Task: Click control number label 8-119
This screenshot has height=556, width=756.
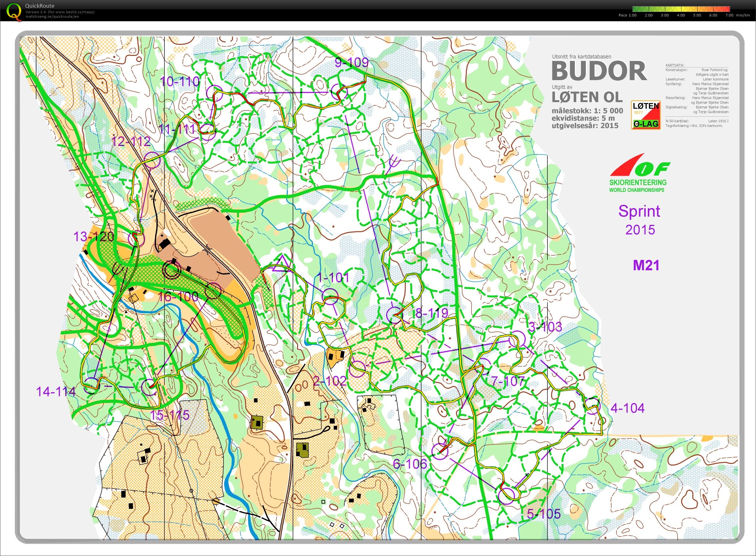Action: coord(432,313)
